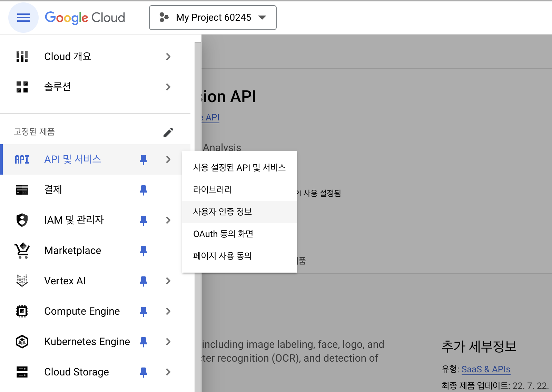552x392 pixels.
Task: Unpin 결제 from pinned products
Action: pos(144,190)
